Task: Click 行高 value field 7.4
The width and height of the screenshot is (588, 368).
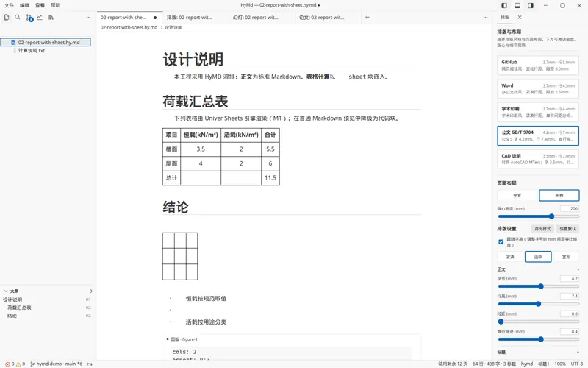Action: [x=570, y=297]
